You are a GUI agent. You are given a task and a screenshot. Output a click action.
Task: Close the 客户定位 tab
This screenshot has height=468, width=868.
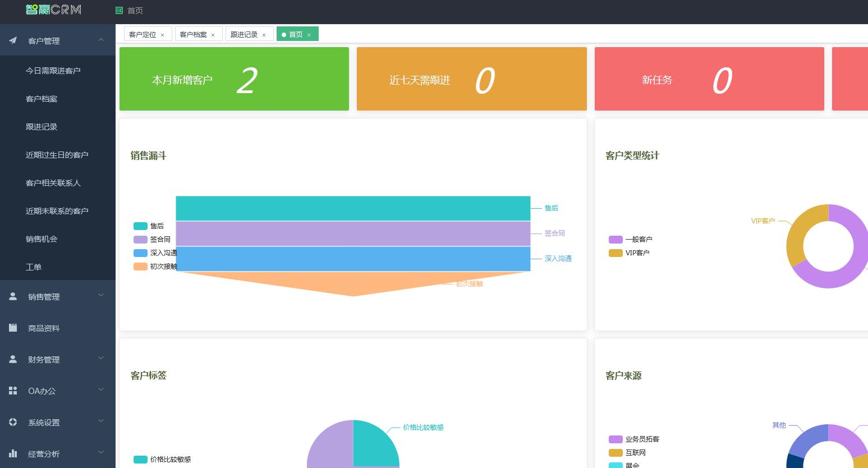[163, 35]
